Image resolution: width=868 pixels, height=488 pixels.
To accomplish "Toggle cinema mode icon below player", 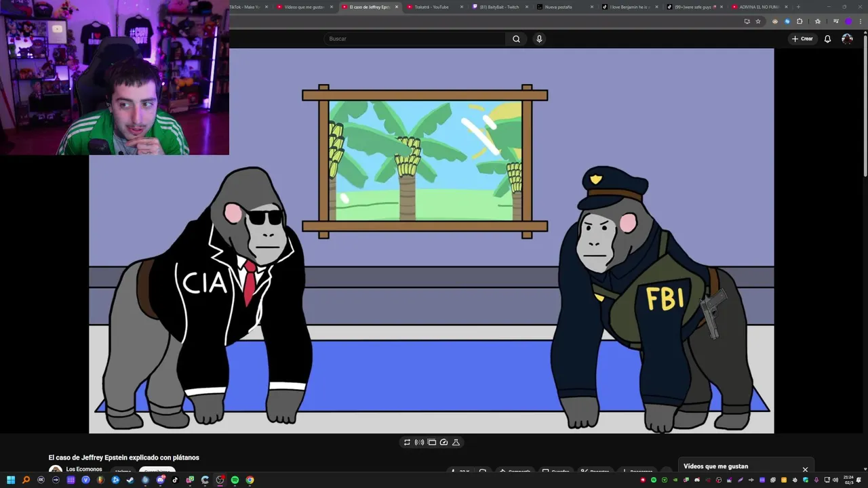I will pyautogui.click(x=431, y=442).
